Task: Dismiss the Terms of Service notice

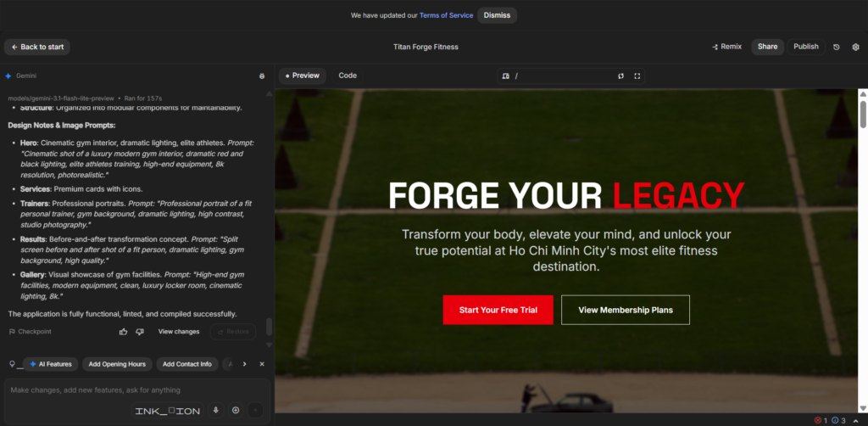Action: tap(497, 15)
